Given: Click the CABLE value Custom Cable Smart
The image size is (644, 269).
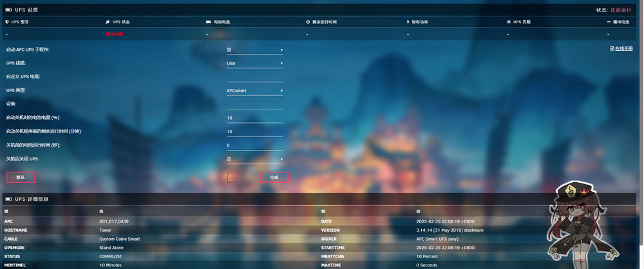Looking at the screenshot, I should [x=120, y=239].
